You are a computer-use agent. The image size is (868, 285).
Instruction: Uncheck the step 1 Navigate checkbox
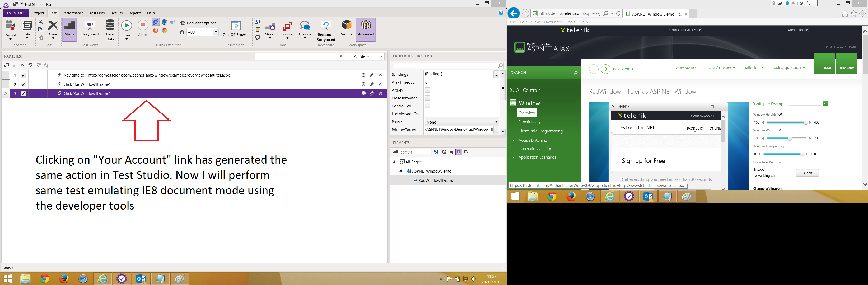pyautogui.click(x=23, y=75)
